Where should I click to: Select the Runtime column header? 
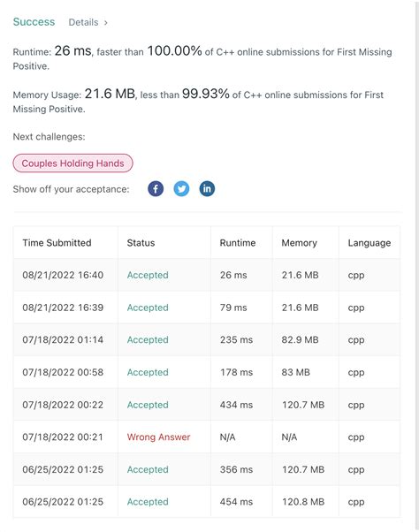pyautogui.click(x=238, y=243)
